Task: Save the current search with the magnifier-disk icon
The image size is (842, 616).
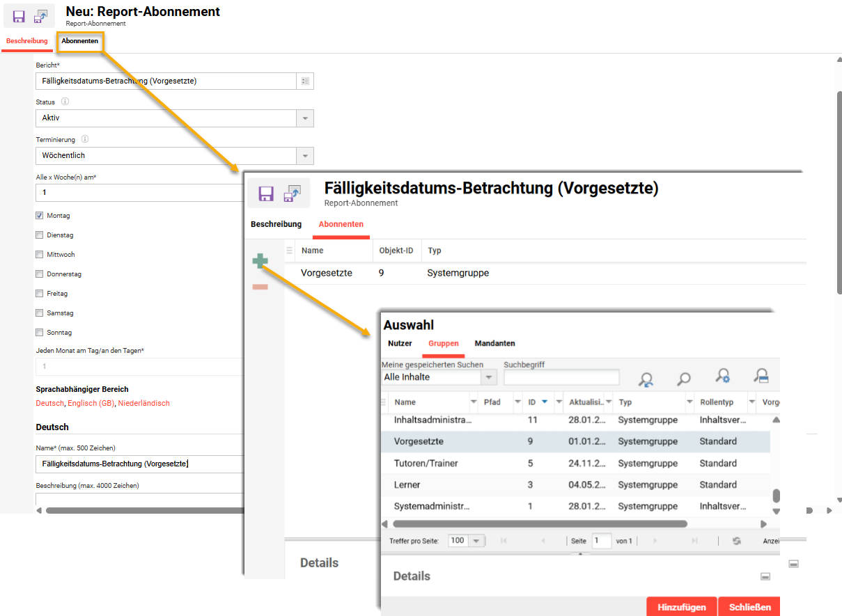Action: pyautogui.click(x=761, y=377)
